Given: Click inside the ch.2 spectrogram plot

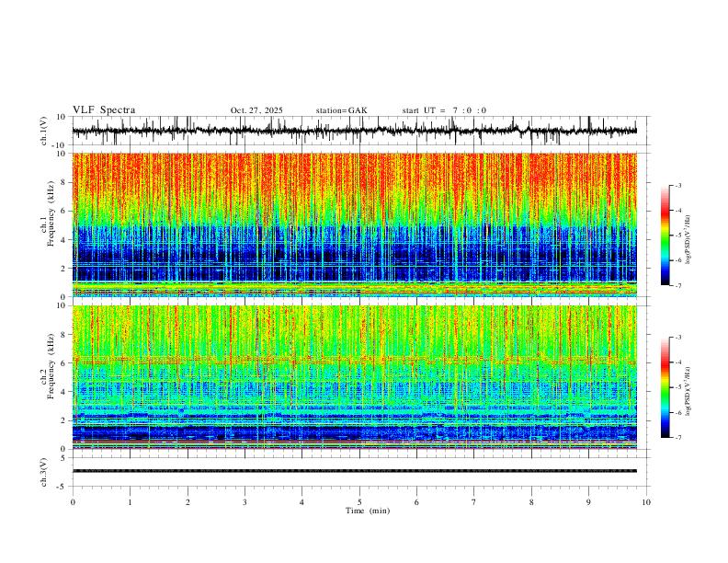Looking at the screenshot, I should click(354, 377).
